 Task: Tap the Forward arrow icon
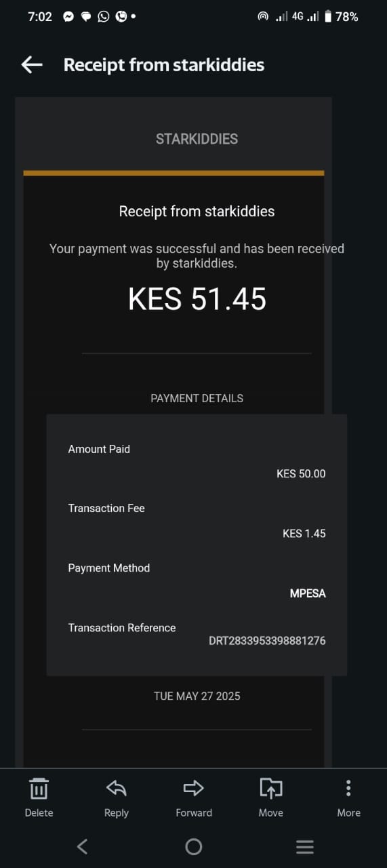pos(194,788)
